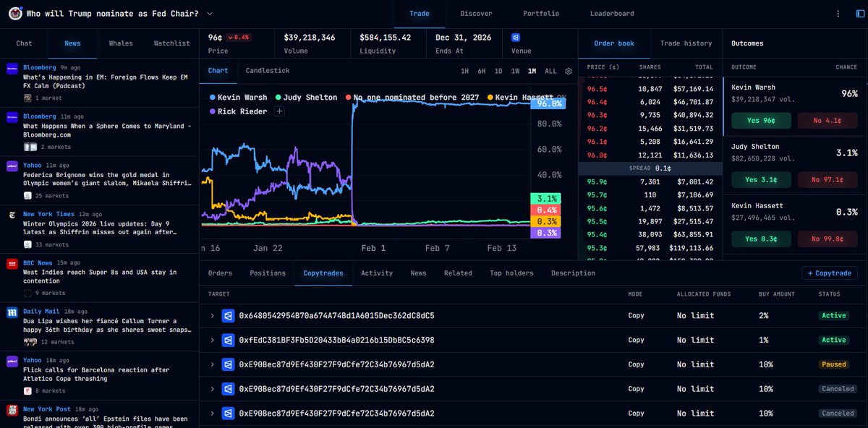
Task: Open the three-dot more options menu
Action: point(838,14)
